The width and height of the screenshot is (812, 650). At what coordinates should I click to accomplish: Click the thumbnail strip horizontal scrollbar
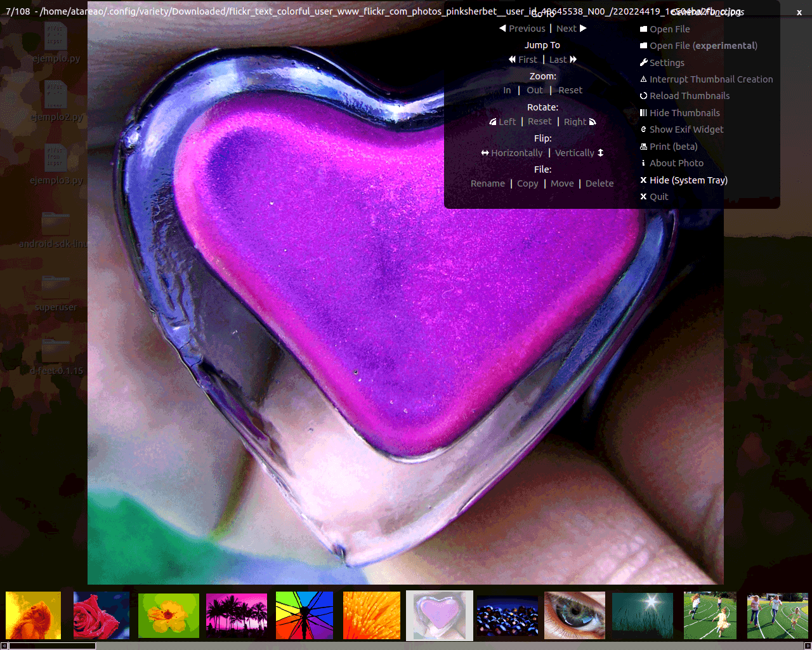[406, 646]
